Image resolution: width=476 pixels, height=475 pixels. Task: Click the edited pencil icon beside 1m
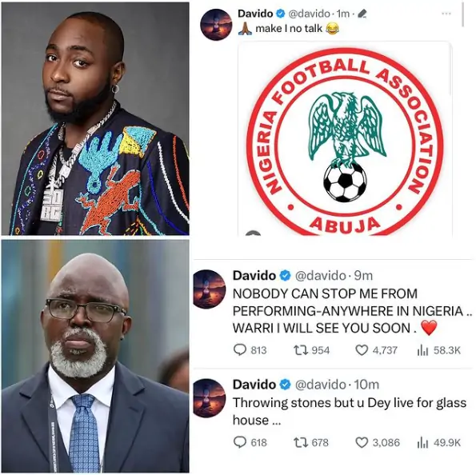(362, 14)
